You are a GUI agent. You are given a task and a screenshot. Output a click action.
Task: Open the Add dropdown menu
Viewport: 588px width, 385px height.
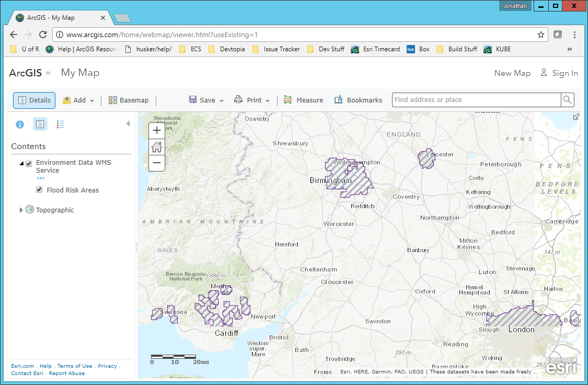pos(78,100)
